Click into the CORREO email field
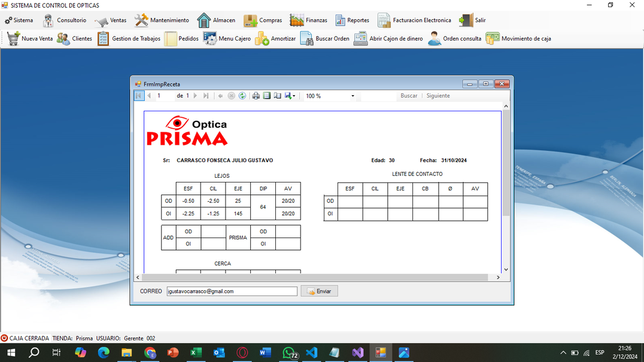Image resolution: width=644 pixels, height=362 pixels. (x=232, y=291)
